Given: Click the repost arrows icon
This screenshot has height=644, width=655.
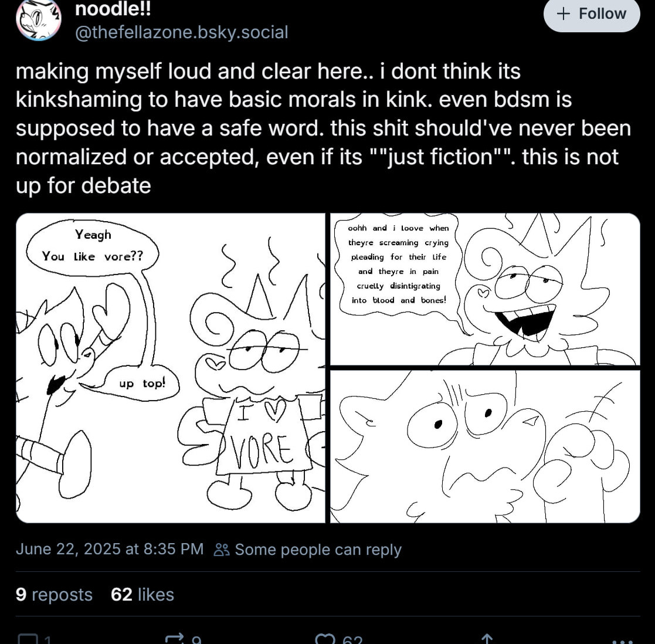Looking at the screenshot, I should [175, 639].
